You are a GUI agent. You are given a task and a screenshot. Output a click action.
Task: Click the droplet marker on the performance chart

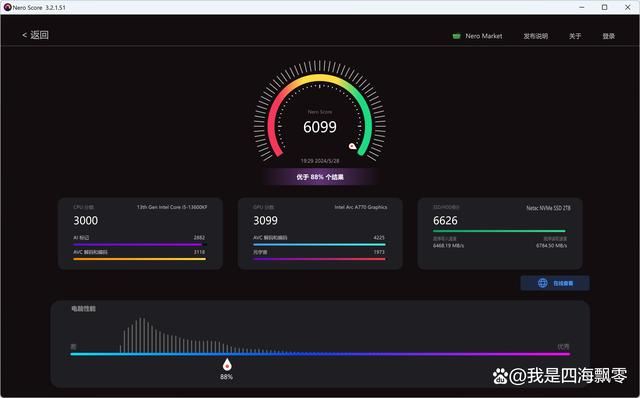point(227,365)
